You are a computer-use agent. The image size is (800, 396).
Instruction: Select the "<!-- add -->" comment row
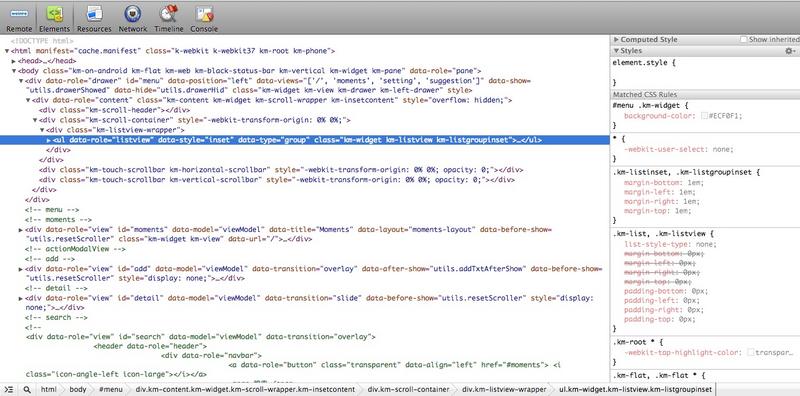coord(50,259)
